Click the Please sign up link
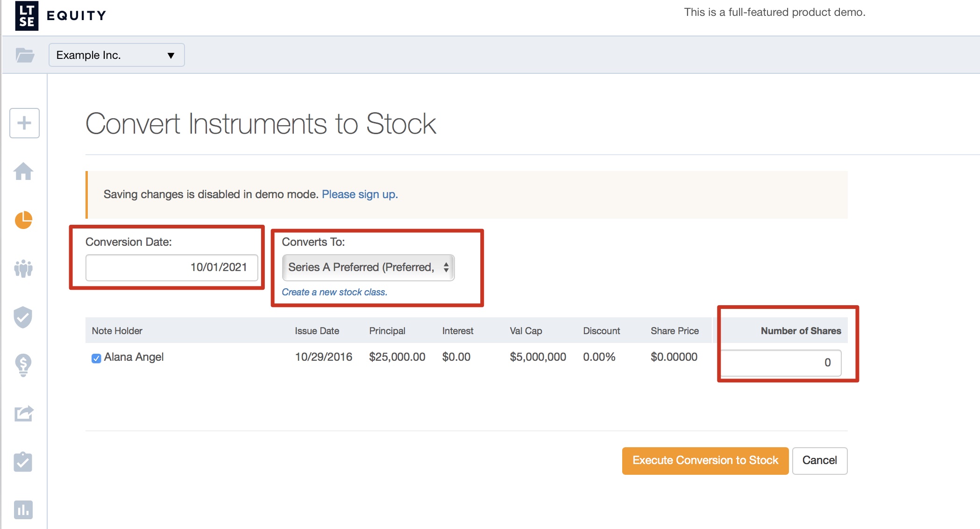The height and width of the screenshot is (529, 980). pyautogui.click(x=359, y=194)
